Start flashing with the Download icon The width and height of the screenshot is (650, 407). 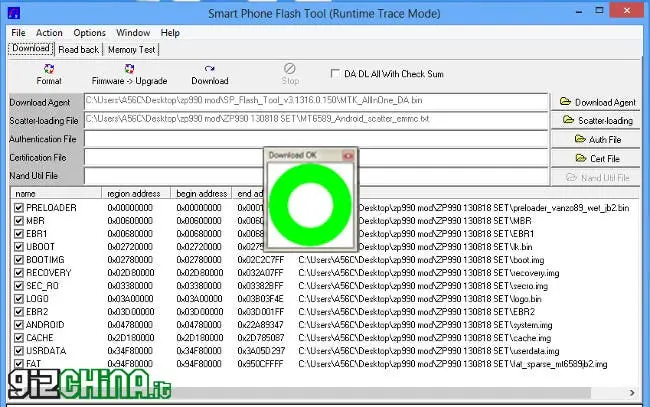tap(210, 69)
